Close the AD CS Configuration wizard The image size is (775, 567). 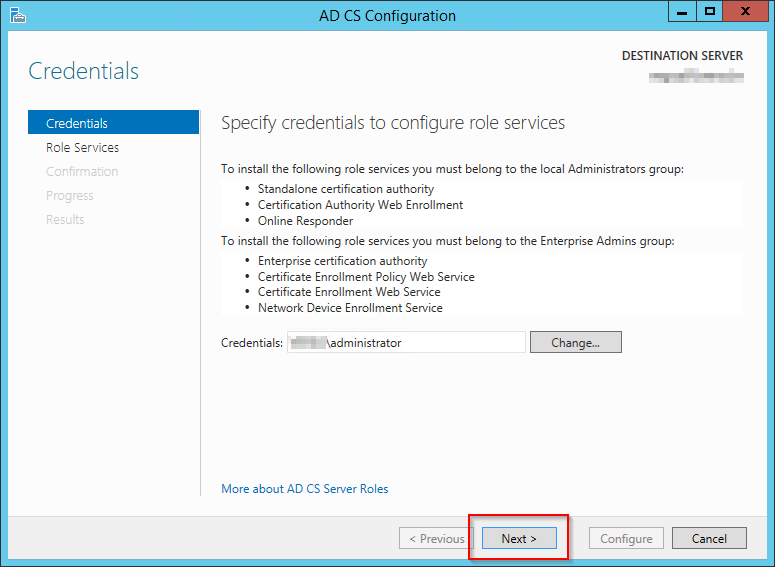(745, 12)
